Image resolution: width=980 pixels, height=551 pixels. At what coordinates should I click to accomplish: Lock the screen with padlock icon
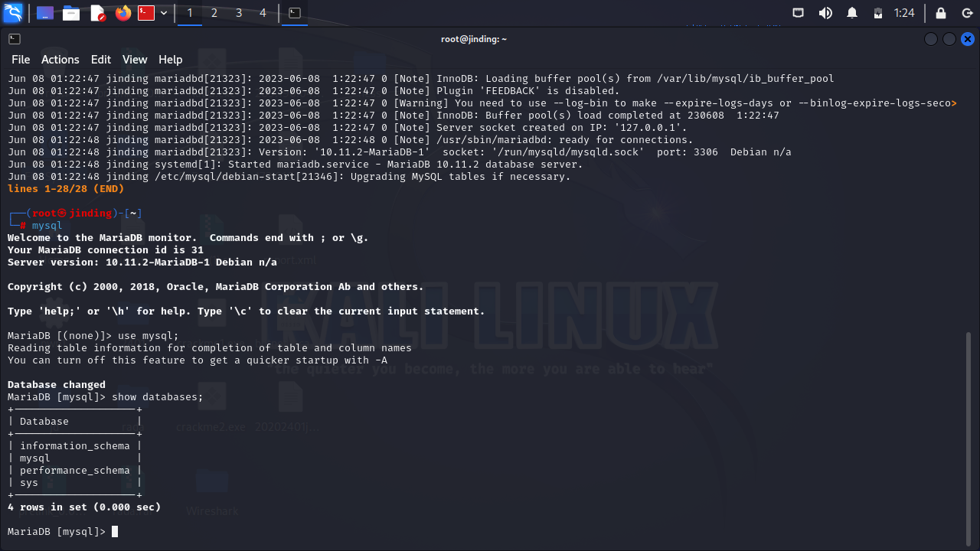click(x=941, y=13)
